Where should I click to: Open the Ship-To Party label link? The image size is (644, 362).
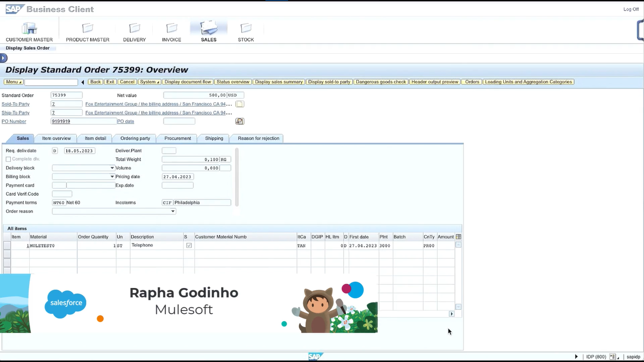coord(16,113)
